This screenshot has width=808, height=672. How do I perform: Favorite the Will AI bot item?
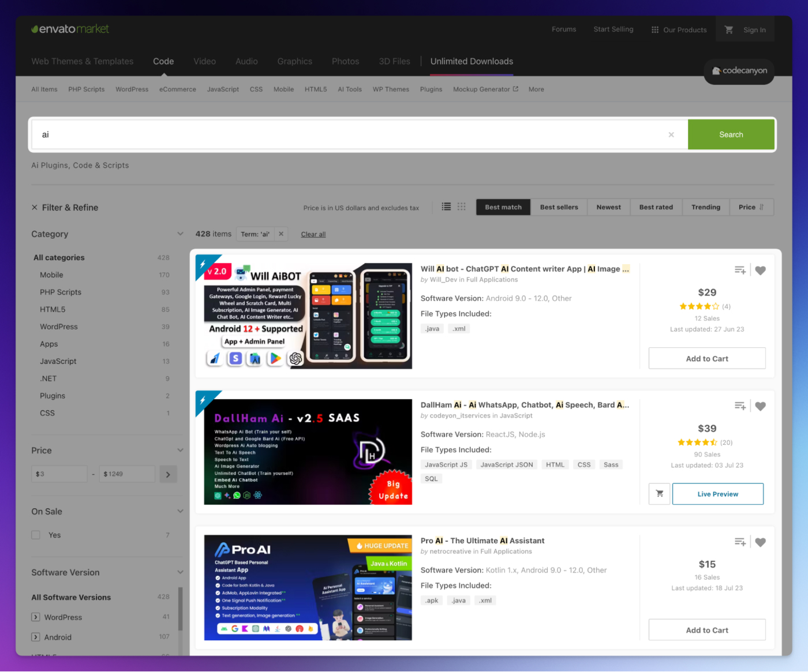pyautogui.click(x=761, y=271)
